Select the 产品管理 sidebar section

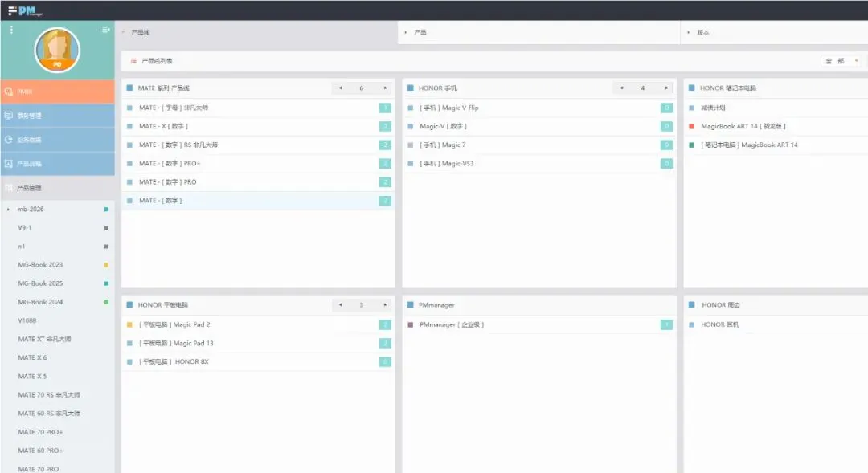pos(58,188)
